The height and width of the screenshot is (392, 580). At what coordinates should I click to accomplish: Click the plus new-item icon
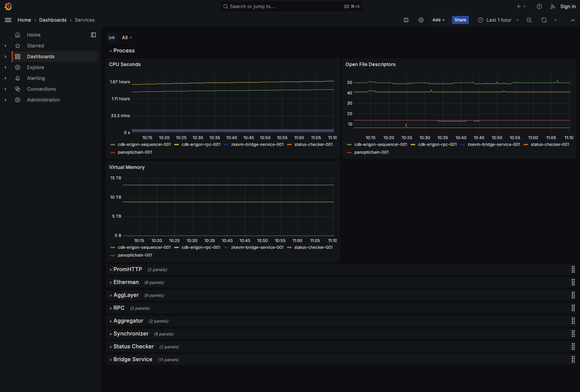(519, 6)
